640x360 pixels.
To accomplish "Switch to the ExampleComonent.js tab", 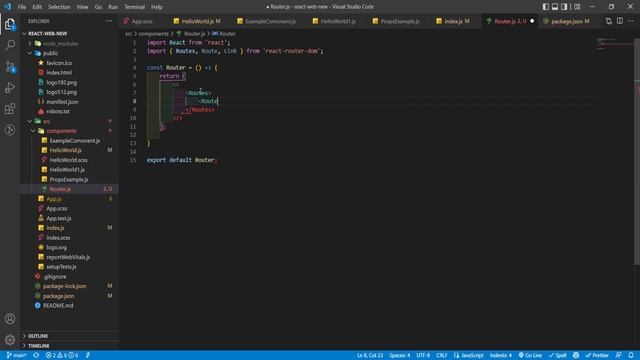I will click(x=270, y=21).
